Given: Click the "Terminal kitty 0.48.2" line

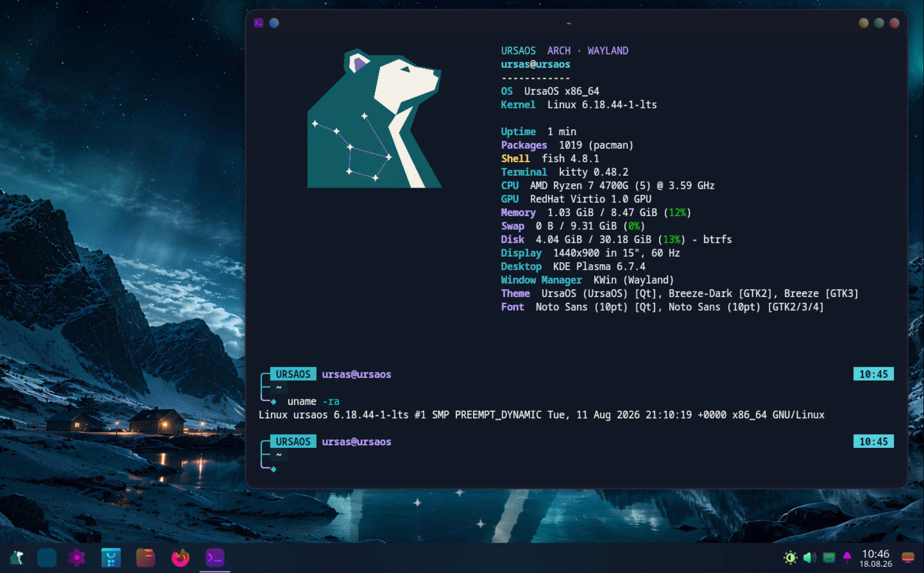Looking at the screenshot, I should (565, 172).
